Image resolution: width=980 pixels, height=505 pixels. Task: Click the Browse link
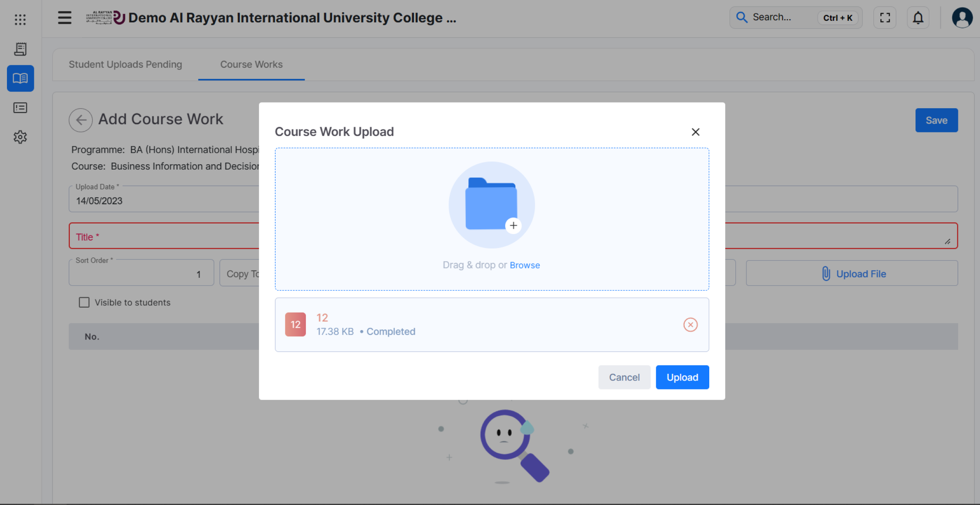pyautogui.click(x=525, y=265)
